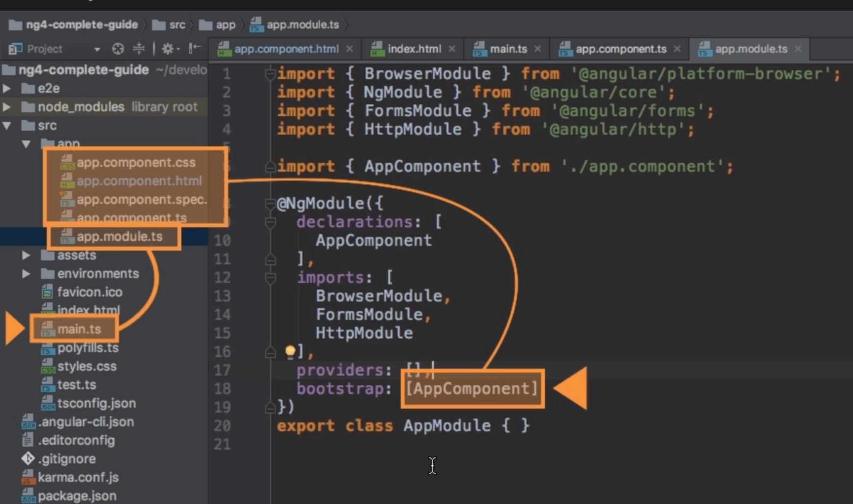The image size is (853, 504).
Task: Click the styles.css file type icon
Action: pos(48,366)
